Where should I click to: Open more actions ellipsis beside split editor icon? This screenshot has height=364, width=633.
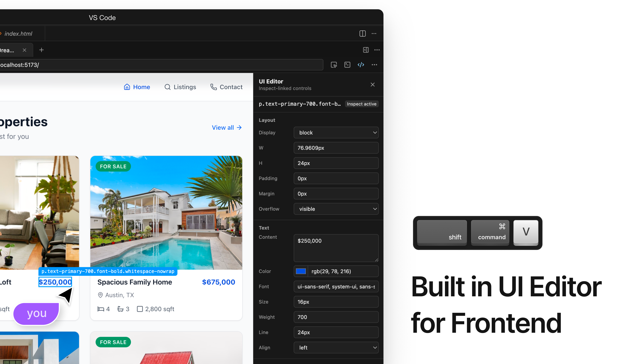374,33
